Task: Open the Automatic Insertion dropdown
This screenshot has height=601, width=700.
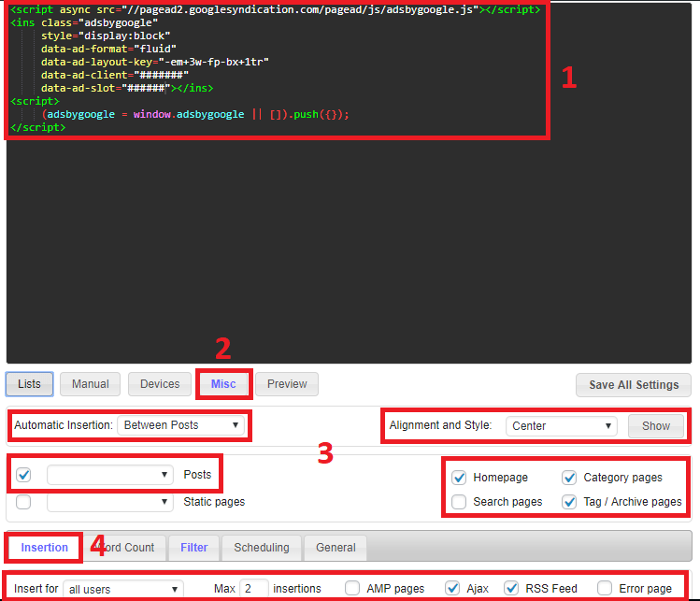Action: 180,425
